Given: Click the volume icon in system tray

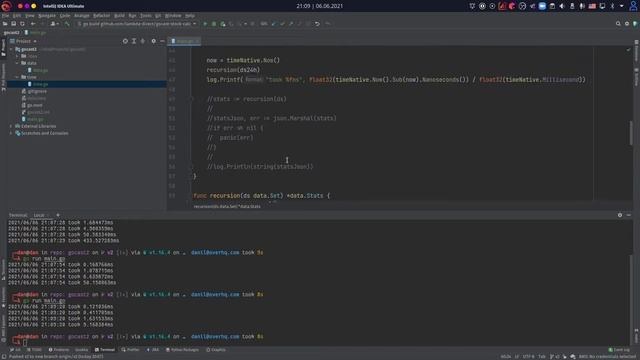Looking at the screenshot, I should point(562,6).
